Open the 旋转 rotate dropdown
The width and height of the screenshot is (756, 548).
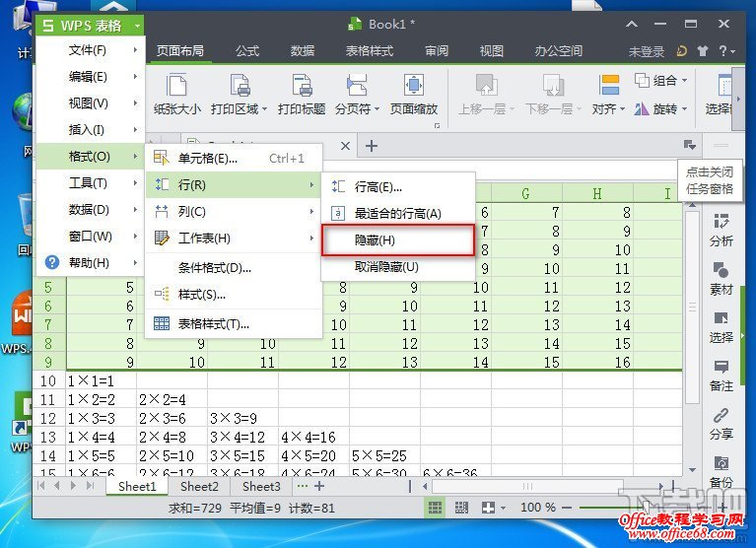click(x=675, y=109)
